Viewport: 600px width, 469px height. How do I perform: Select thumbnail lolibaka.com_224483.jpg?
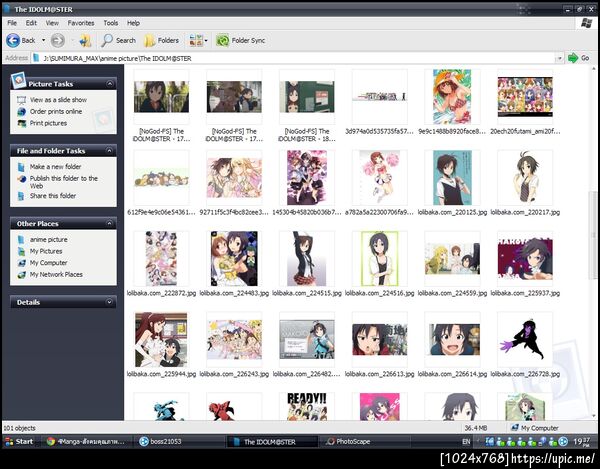(x=234, y=259)
